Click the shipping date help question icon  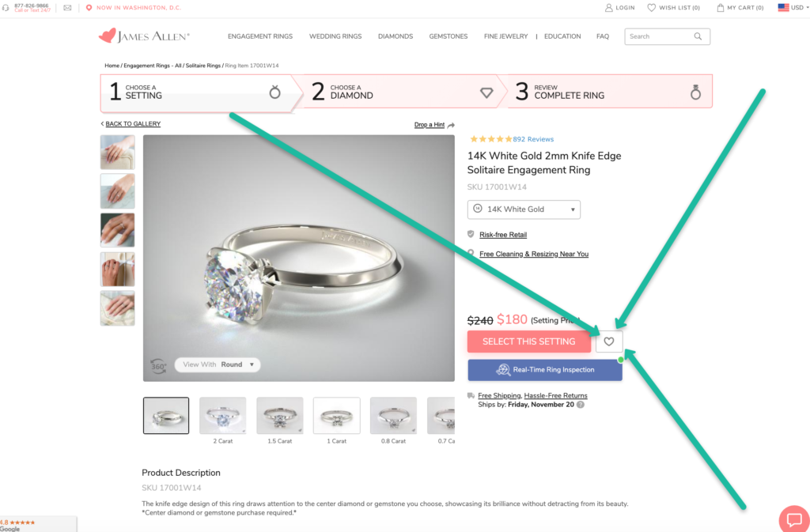tap(581, 405)
